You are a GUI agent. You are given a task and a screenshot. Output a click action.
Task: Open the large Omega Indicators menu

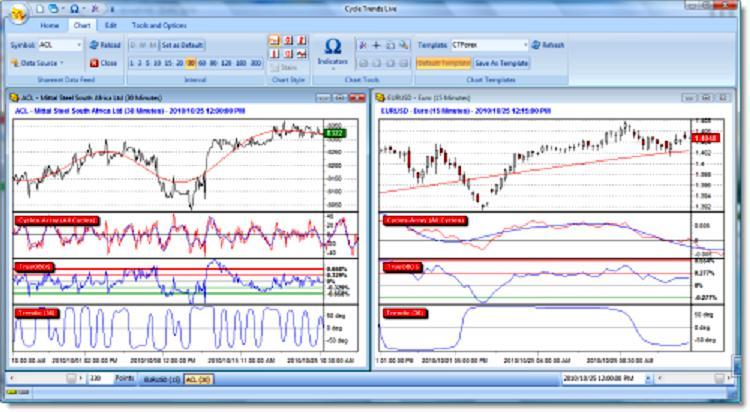coord(332,53)
